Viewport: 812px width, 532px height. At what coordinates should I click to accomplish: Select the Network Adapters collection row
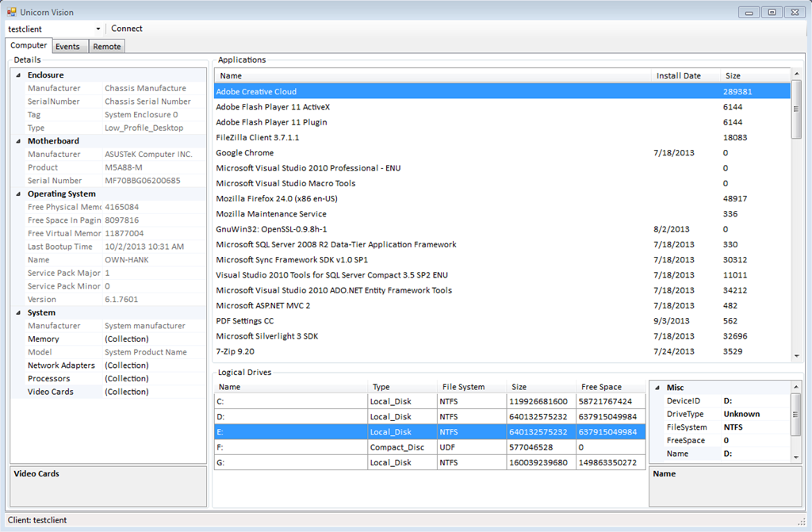(x=61, y=366)
